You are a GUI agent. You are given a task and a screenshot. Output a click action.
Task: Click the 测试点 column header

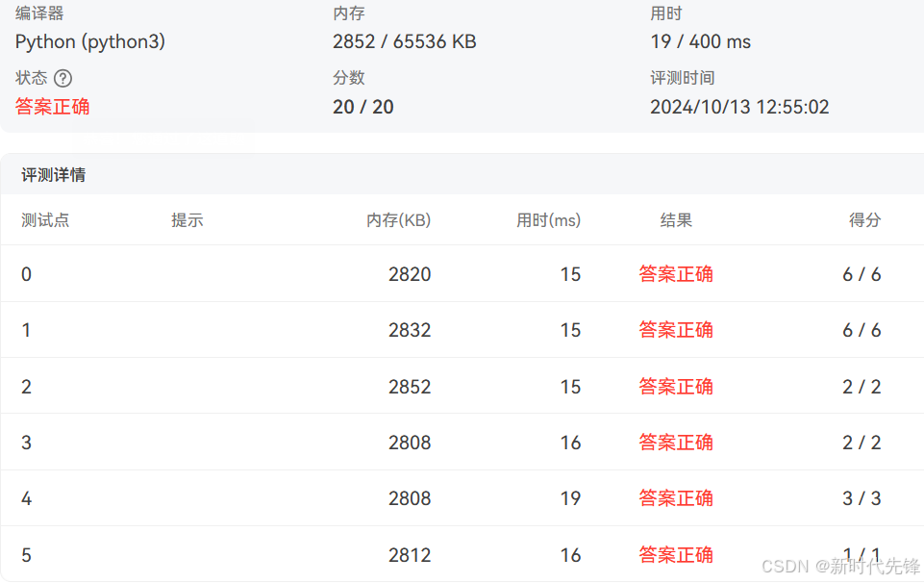[x=45, y=220]
